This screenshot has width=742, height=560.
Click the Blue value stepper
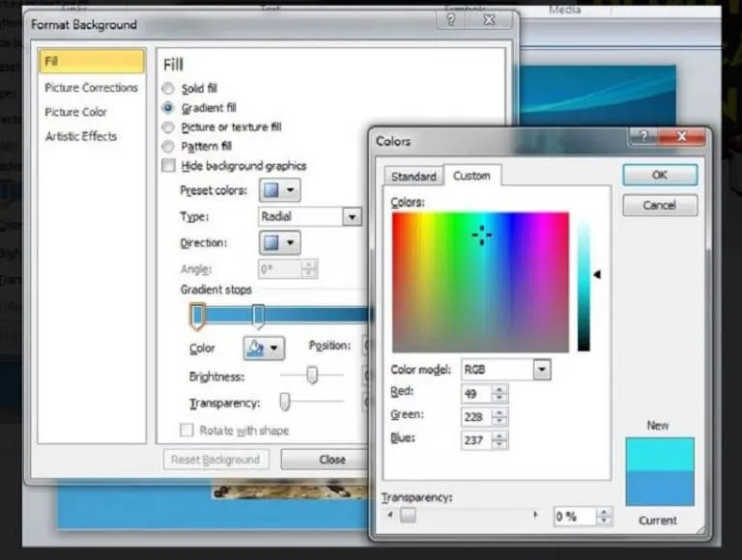tap(499, 440)
